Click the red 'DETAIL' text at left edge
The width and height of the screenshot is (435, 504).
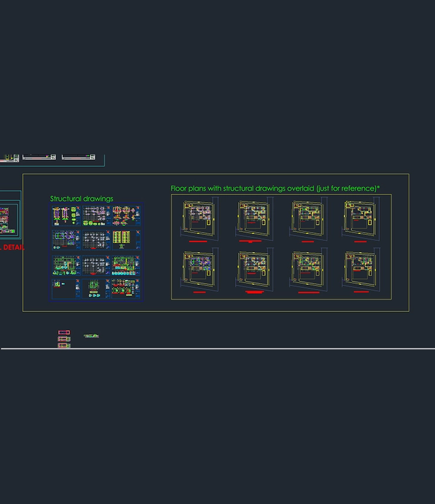[x=13, y=248]
